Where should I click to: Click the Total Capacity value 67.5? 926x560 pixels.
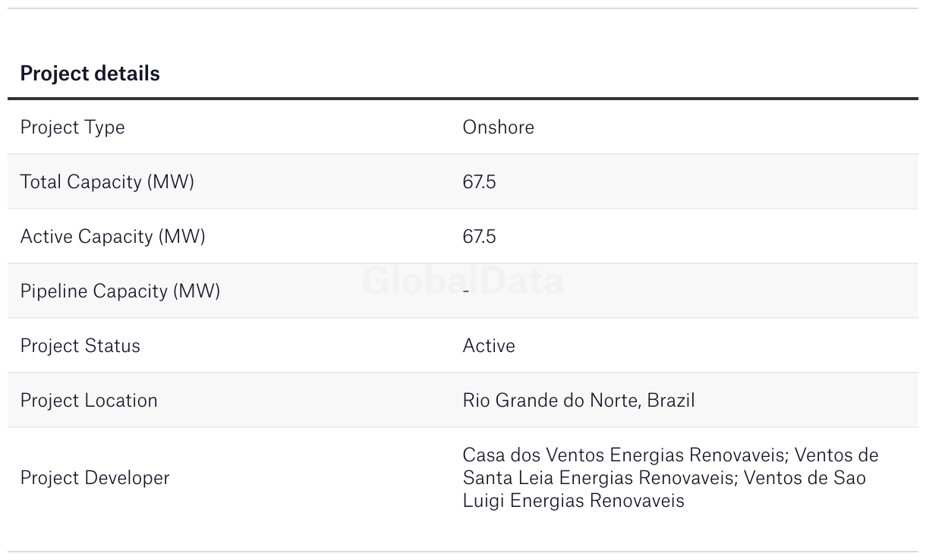479,182
